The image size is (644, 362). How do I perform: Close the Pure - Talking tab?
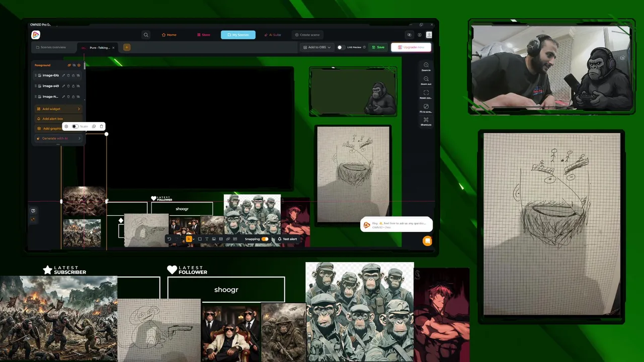[x=113, y=48]
